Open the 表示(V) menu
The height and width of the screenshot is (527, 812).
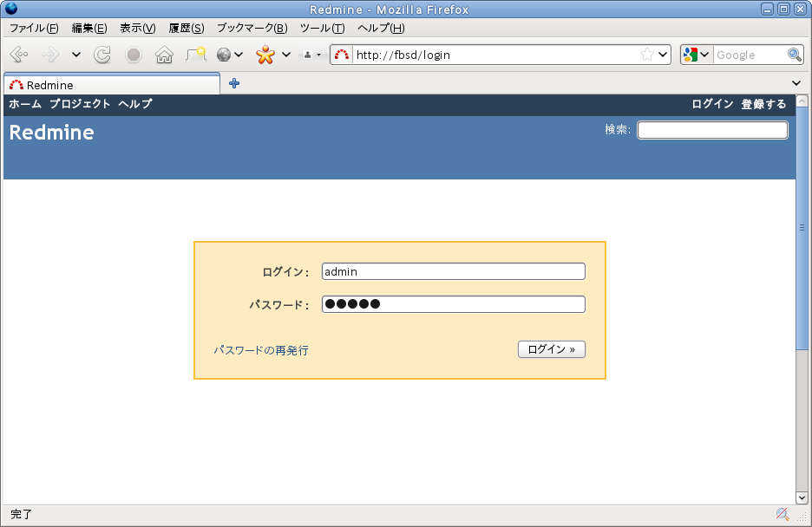click(x=138, y=28)
